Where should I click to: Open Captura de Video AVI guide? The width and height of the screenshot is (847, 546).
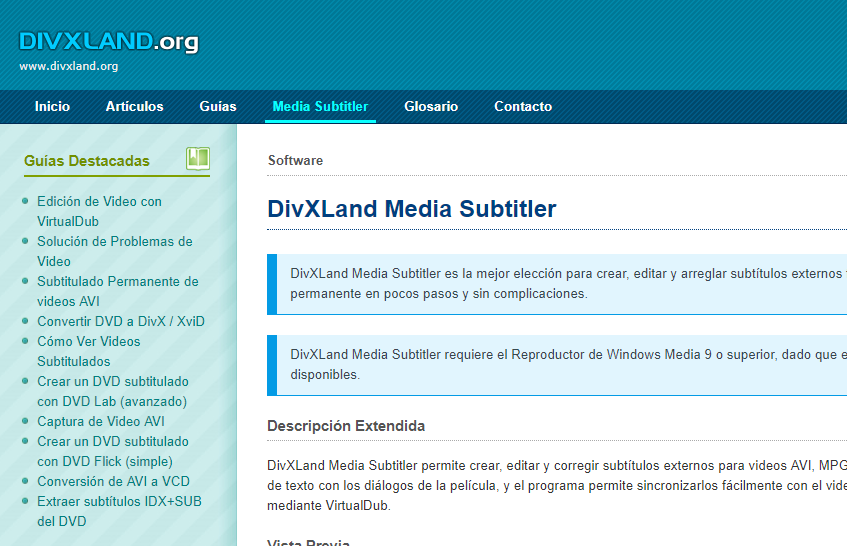pyautogui.click(x=101, y=421)
